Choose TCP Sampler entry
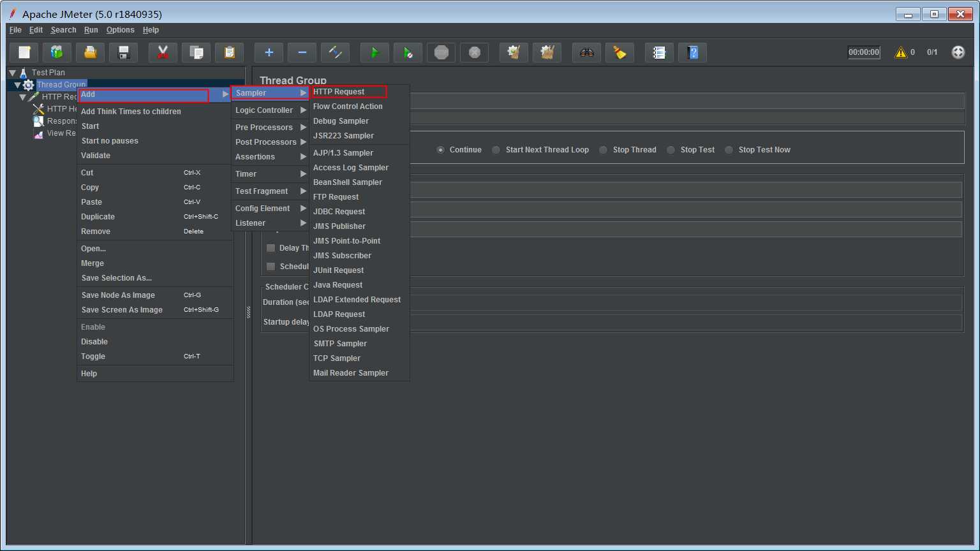 (x=359, y=358)
